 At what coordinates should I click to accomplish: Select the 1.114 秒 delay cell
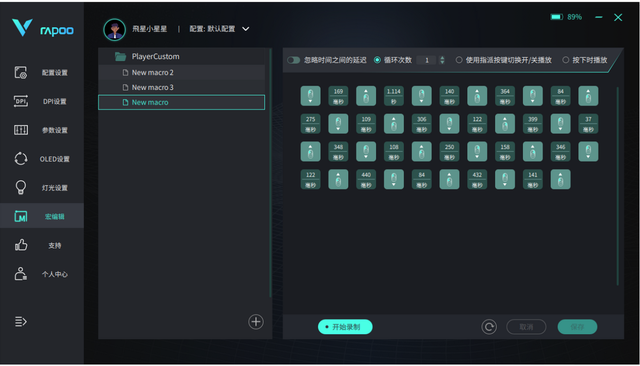click(x=394, y=96)
